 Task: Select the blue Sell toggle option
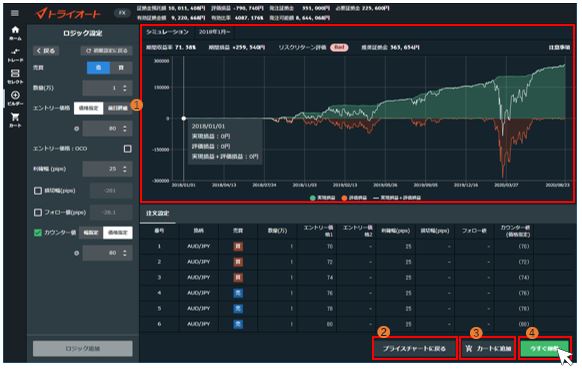98,68
